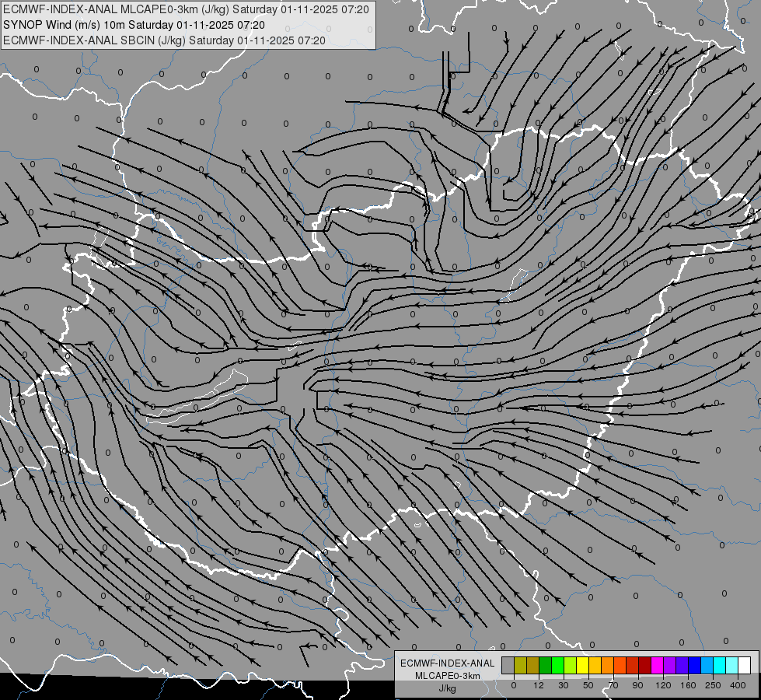The width and height of the screenshot is (761, 700).
Task: Click the SBCIN title line
Action: pyautogui.click(x=164, y=40)
